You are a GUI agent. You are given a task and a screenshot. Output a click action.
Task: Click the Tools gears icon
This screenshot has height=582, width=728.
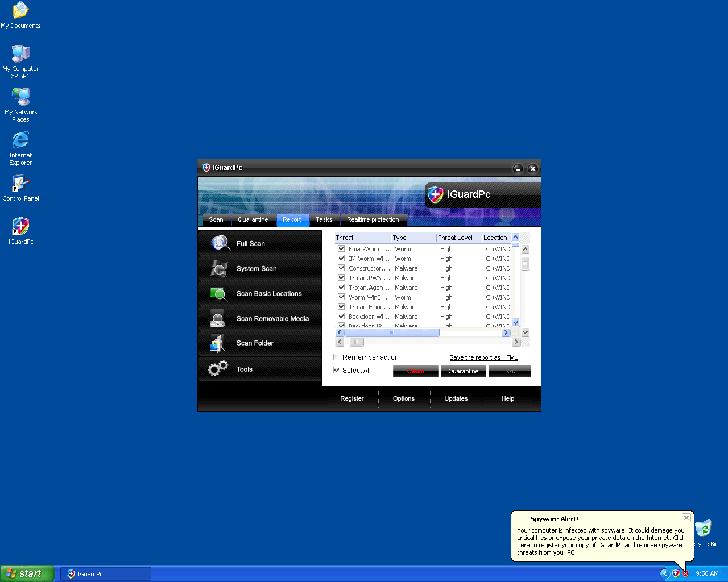click(x=218, y=369)
